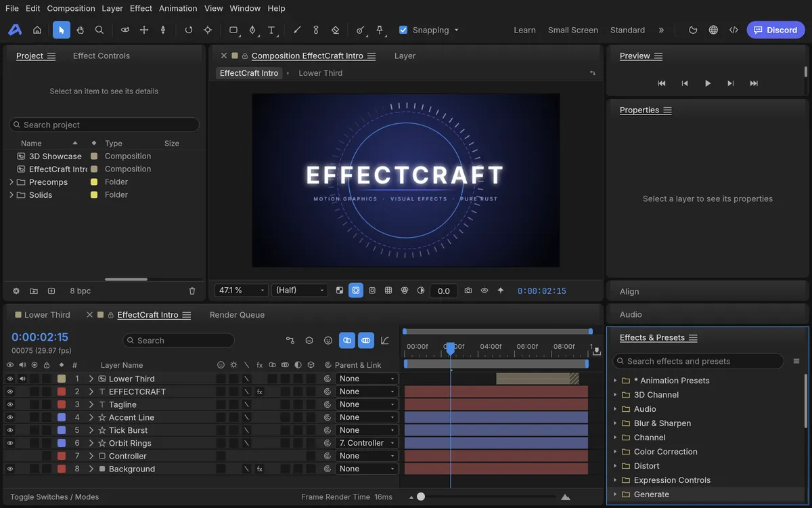Toggle the Snapping checkbox
812x508 pixels.
point(403,30)
